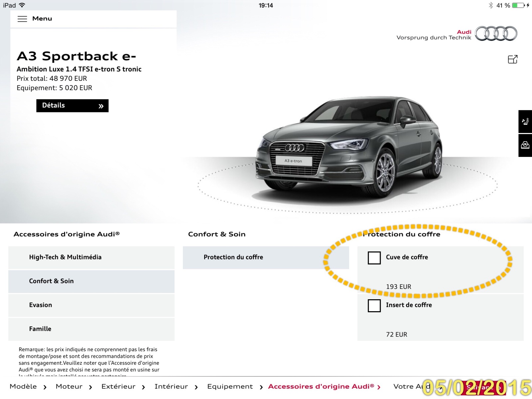Click chevron after Modèle step
Image resolution: width=532 pixels, height=399 pixels.
click(x=45, y=387)
